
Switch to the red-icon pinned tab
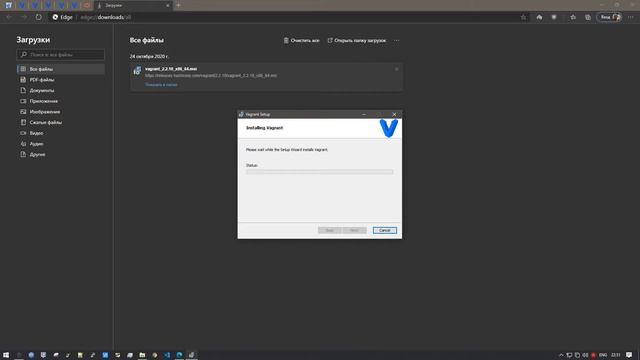[x=87, y=5]
